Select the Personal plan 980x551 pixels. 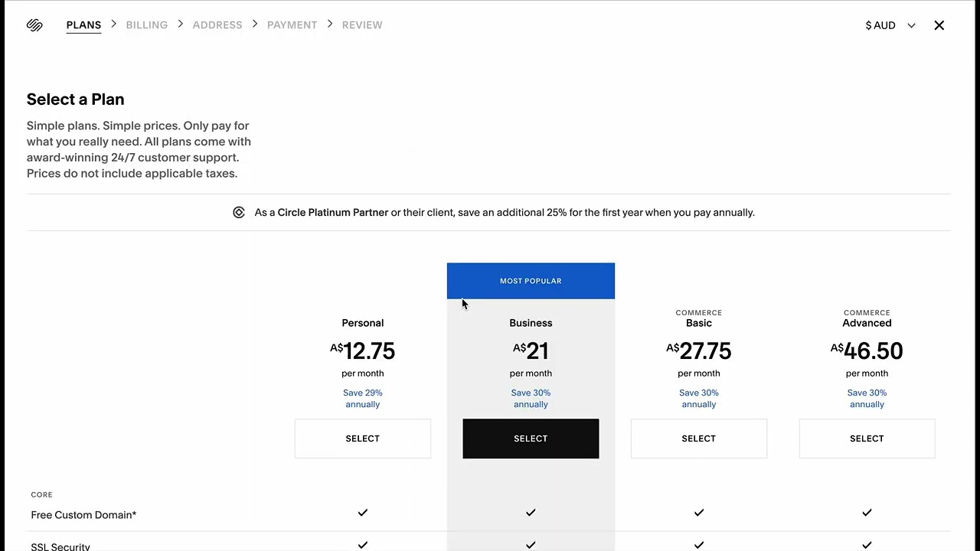pos(363,439)
